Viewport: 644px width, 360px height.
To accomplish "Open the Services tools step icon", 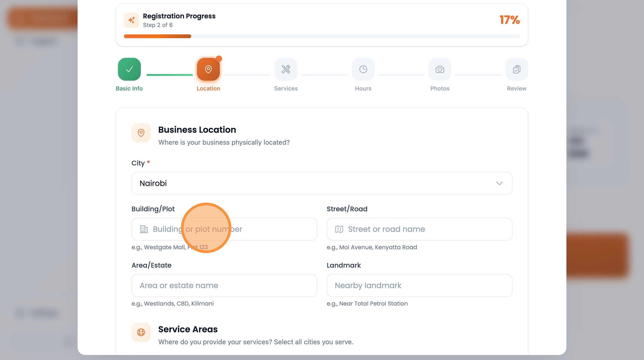I will coord(286,69).
